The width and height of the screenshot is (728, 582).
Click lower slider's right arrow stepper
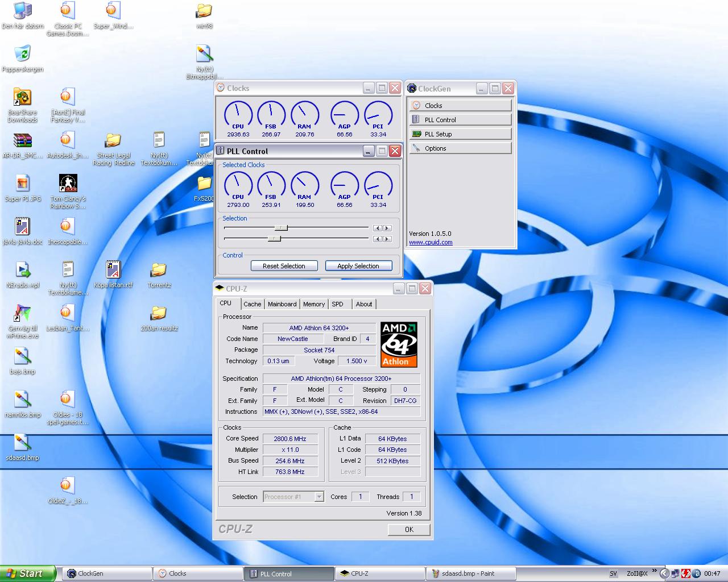click(387, 239)
